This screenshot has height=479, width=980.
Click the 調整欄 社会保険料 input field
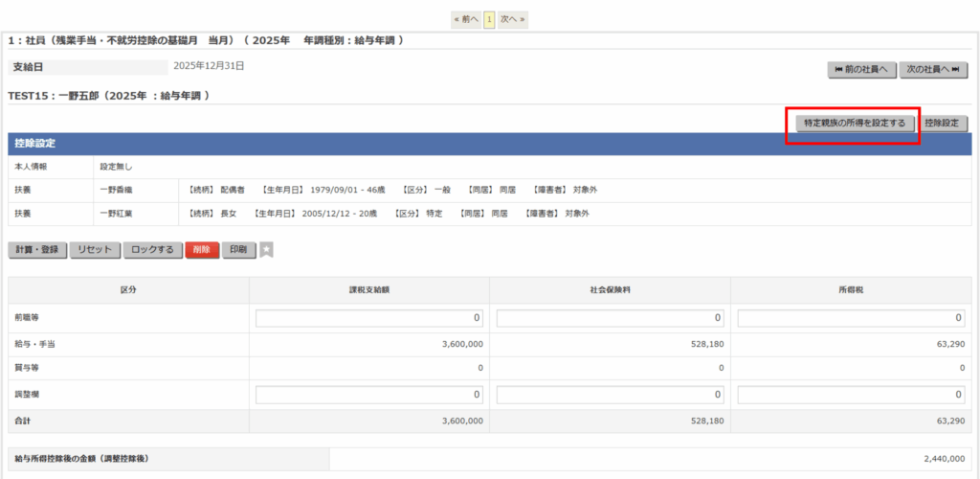pos(610,395)
